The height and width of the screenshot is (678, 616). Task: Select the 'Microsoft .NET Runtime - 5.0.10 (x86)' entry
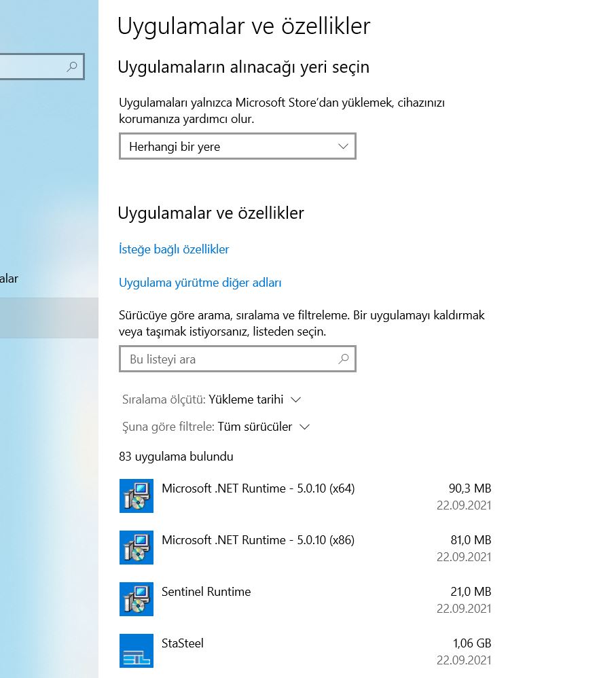tap(258, 540)
